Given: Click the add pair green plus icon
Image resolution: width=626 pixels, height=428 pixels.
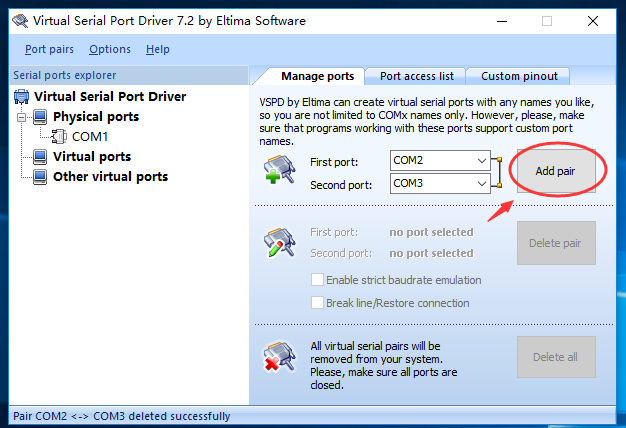Looking at the screenshot, I should [x=279, y=169].
